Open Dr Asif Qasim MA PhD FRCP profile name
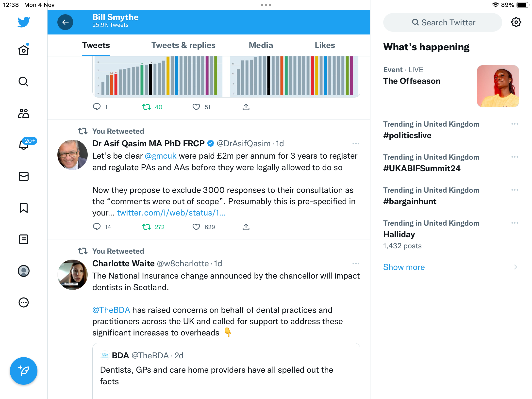Image resolution: width=532 pixels, height=399 pixels. (x=149, y=144)
